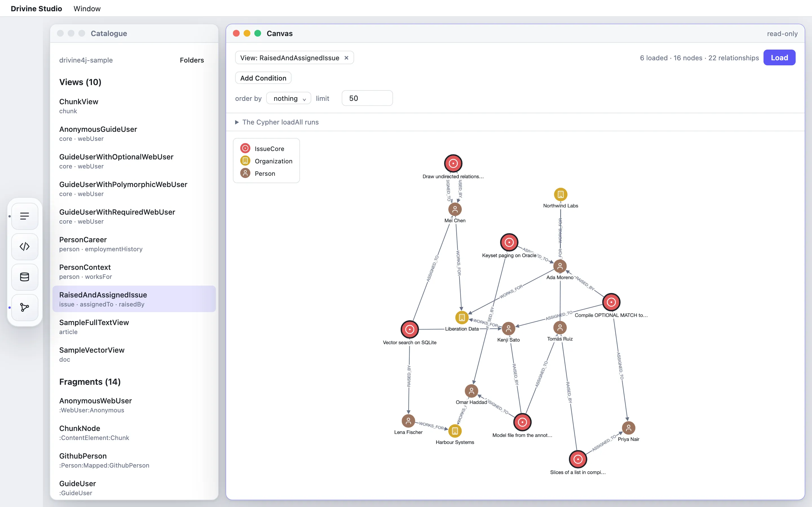Open the Window menu
812x507 pixels.
tap(87, 8)
